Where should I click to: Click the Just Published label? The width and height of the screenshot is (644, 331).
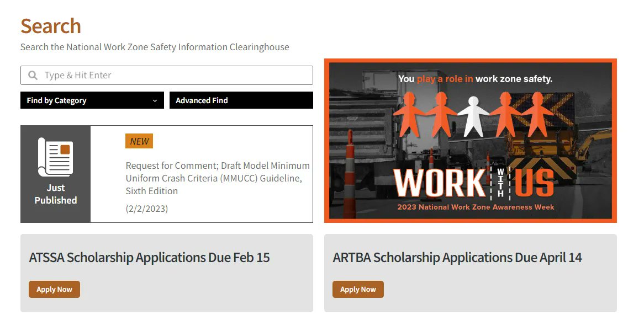pyautogui.click(x=55, y=194)
